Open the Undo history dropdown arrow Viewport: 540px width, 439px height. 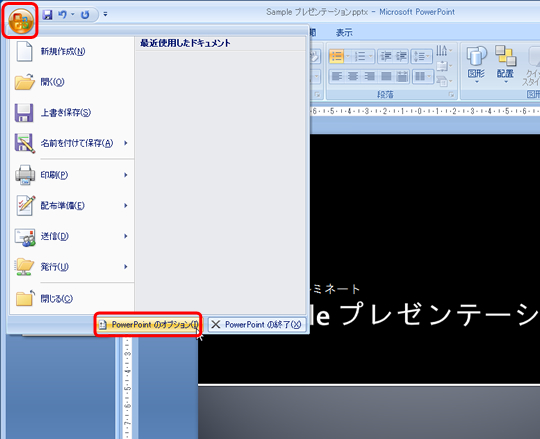tap(73, 14)
